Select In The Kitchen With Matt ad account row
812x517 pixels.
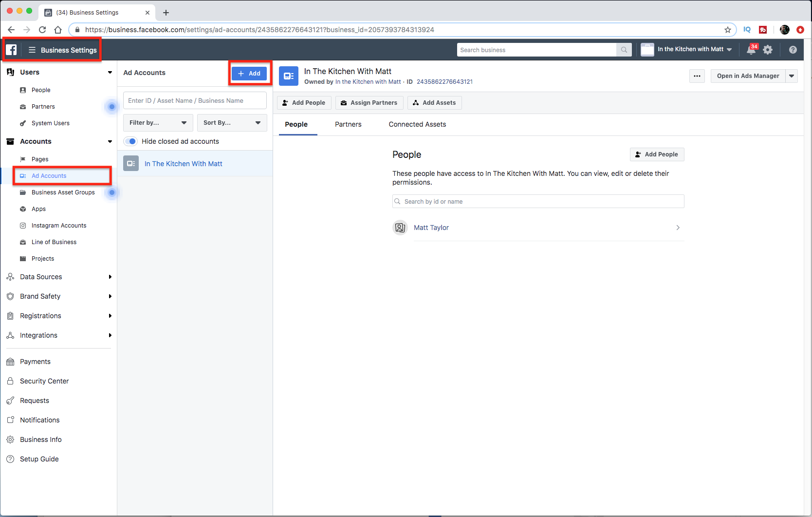[x=195, y=164]
